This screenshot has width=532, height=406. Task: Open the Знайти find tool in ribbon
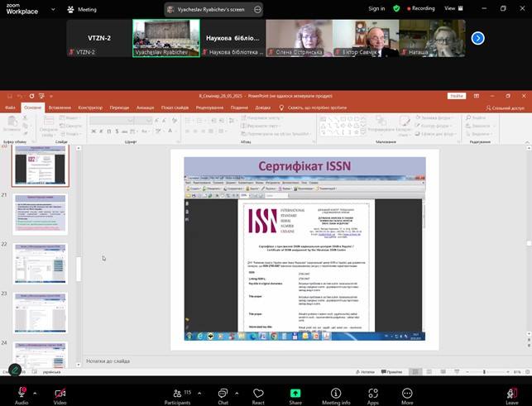(x=477, y=117)
